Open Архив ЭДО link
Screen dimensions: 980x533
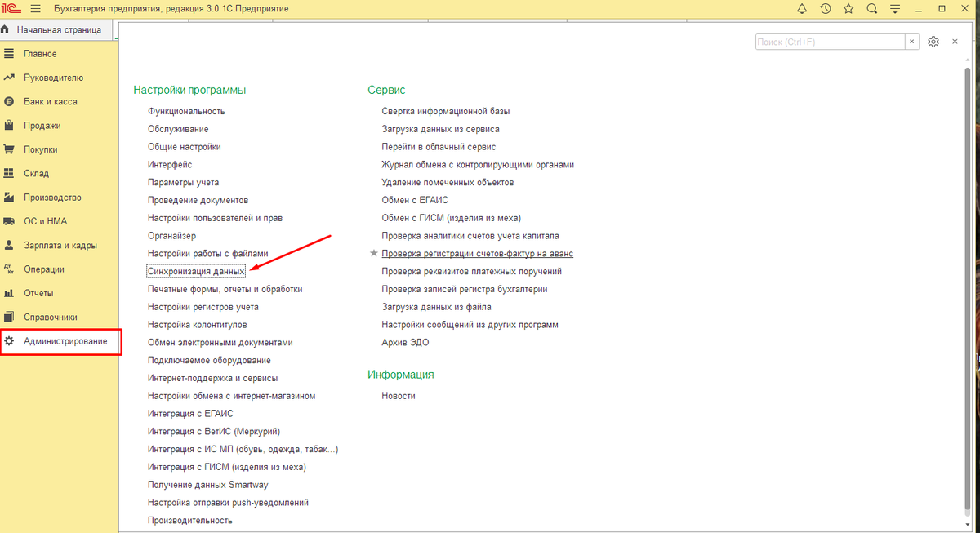(x=405, y=343)
